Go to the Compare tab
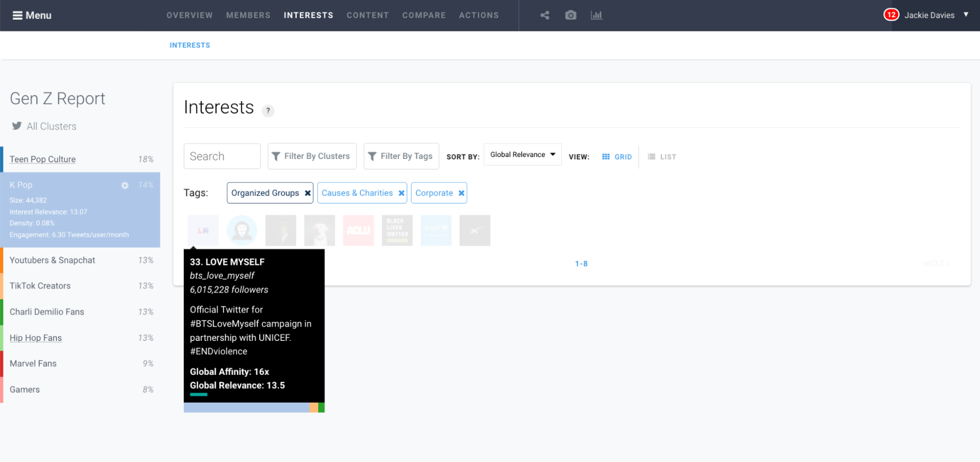The height and width of the screenshot is (462, 980). pos(424,15)
